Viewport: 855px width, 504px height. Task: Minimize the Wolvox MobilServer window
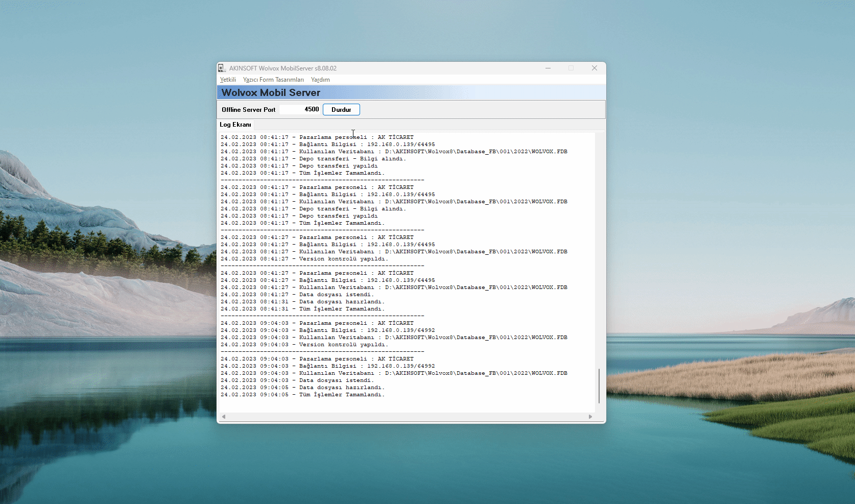[548, 68]
